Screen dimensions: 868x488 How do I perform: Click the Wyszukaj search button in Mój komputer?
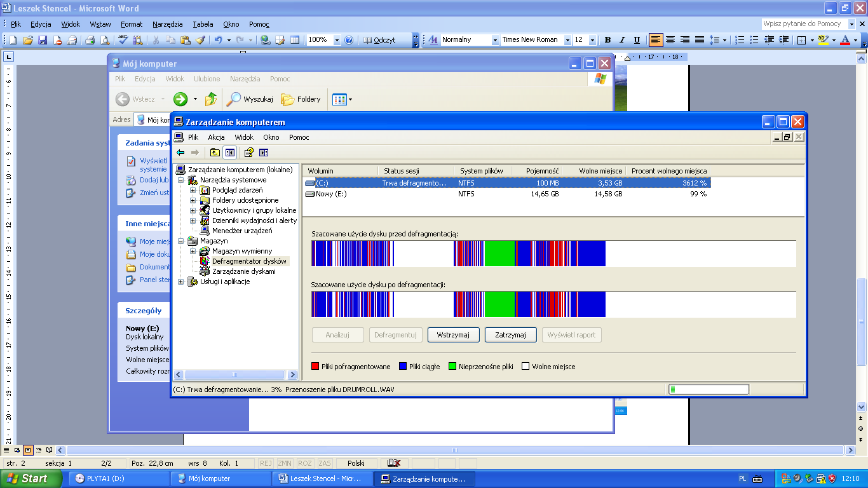[250, 99]
